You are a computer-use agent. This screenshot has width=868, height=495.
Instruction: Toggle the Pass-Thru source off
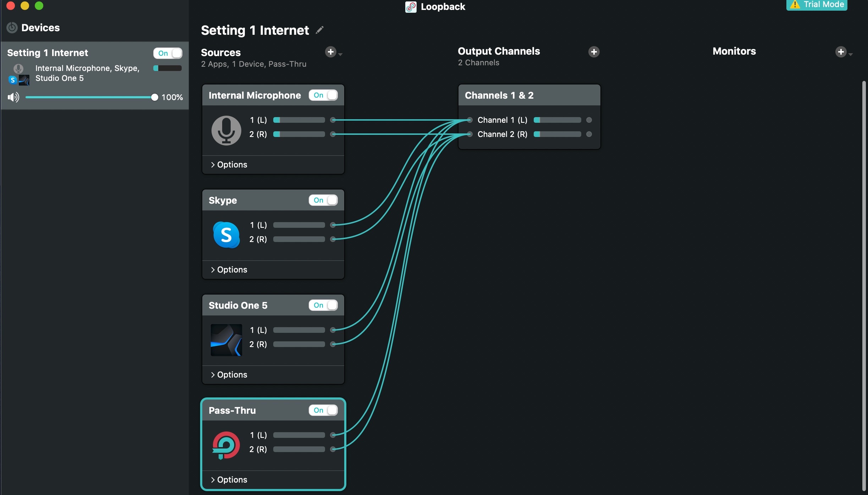[323, 410]
